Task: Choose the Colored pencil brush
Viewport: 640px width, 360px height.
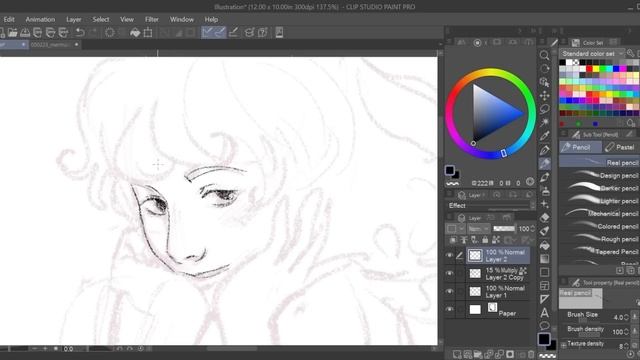Action: point(599,226)
